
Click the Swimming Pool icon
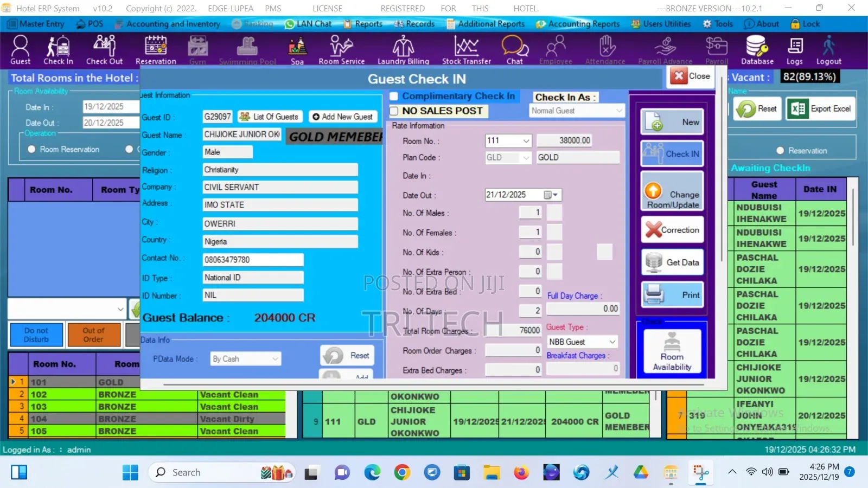pos(247,50)
